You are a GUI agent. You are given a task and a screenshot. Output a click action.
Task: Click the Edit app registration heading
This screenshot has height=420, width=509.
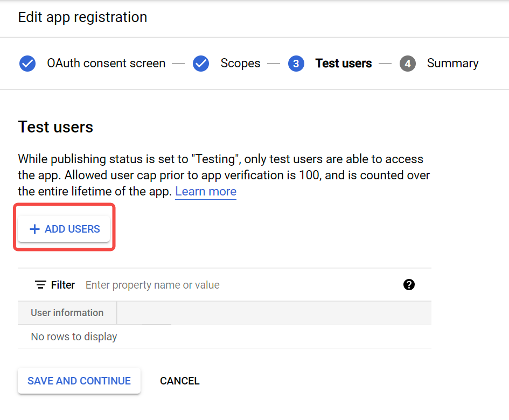pos(82,17)
